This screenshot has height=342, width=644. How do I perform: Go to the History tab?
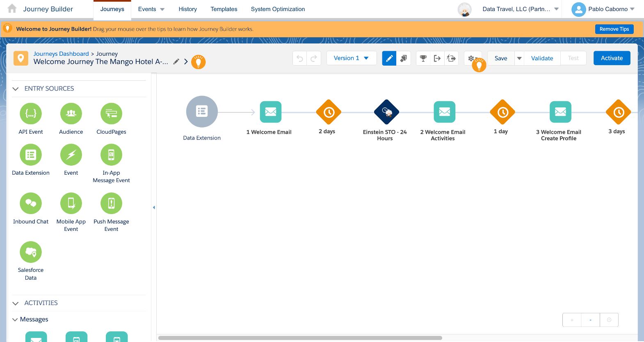(188, 9)
